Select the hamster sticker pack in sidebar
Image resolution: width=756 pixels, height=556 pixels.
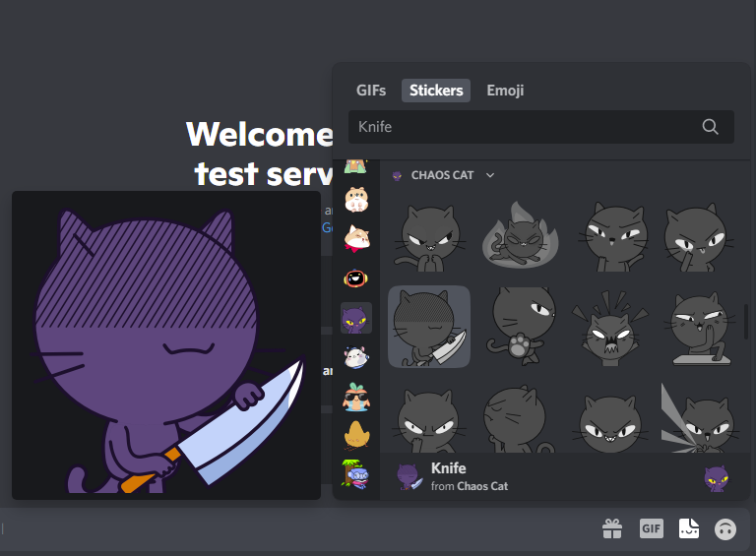point(356,200)
